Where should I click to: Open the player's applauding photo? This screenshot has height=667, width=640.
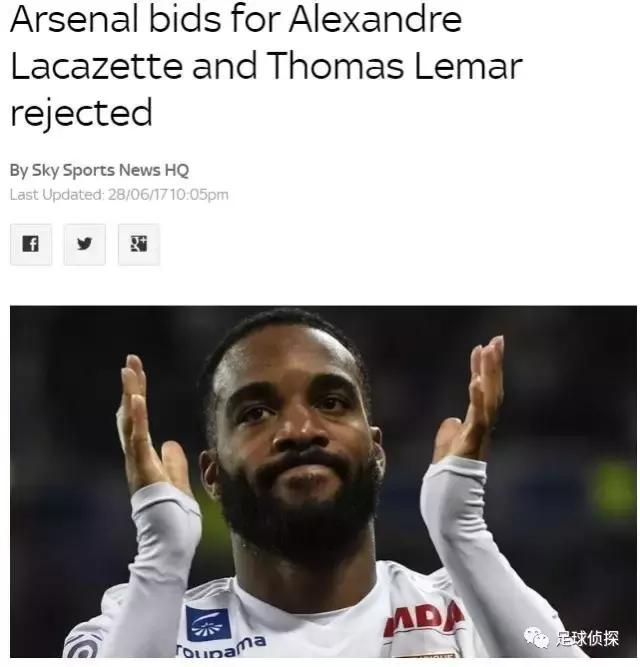click(323, 482)
